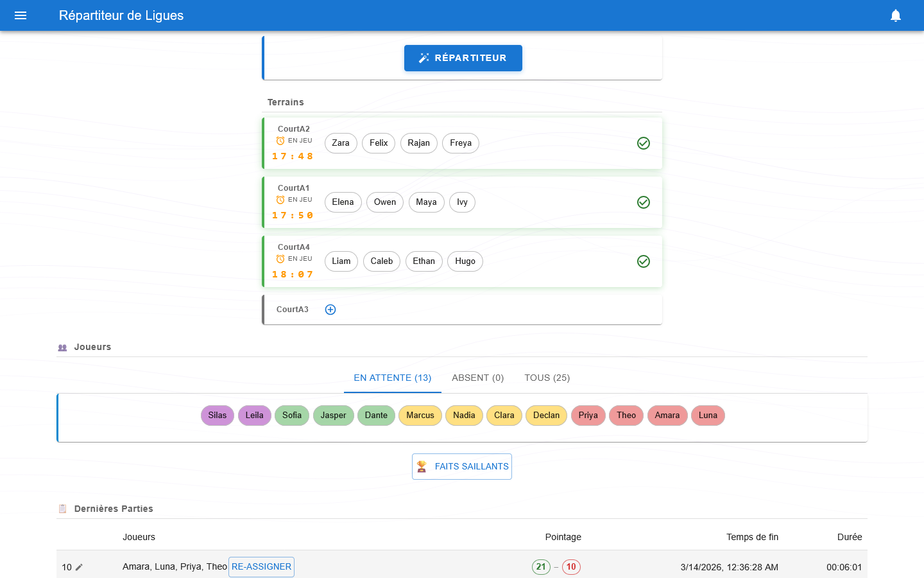Image resolution: width=924 pixels, height=578 pixels.
Task: Validate CourtA1 game with its checkmark
Action: 644,202
